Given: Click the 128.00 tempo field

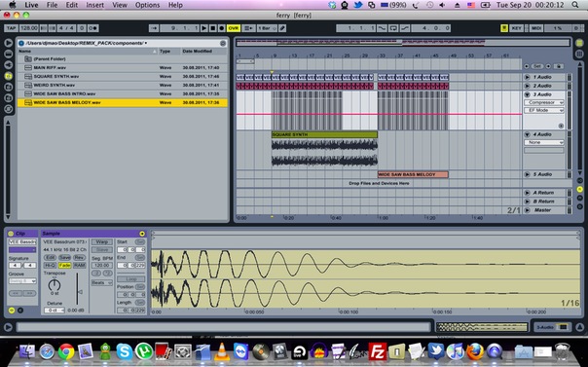Looking at the screenshot, I should [x=29, y=28].
